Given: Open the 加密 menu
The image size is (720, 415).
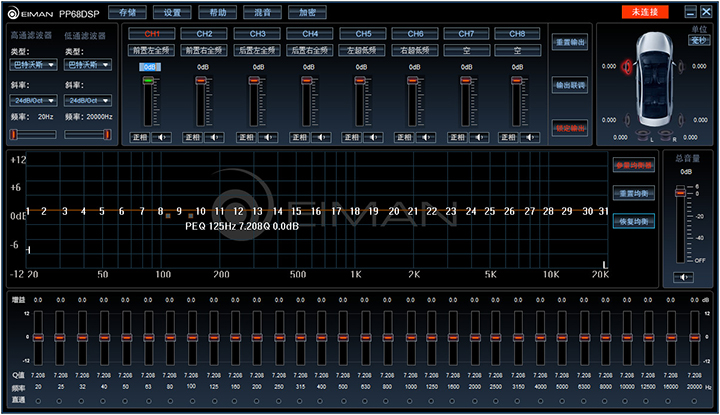Looking at the screenshot, I should click(x=307, y=12).
